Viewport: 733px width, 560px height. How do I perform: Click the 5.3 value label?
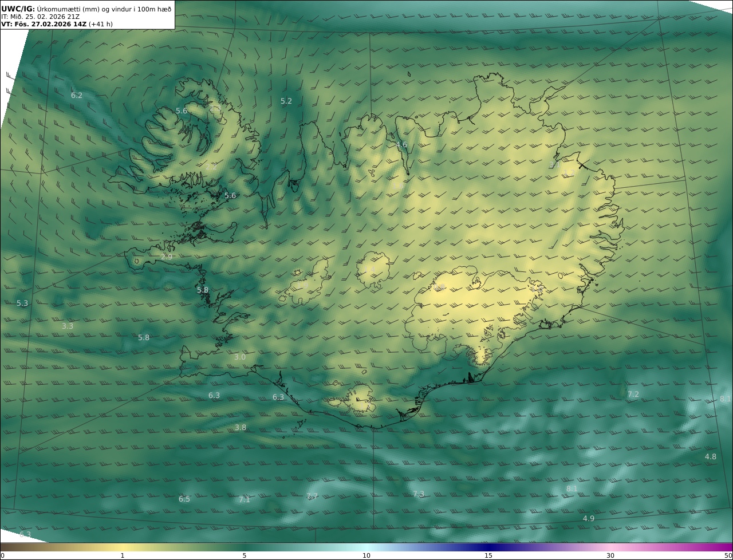pos(22,303)
